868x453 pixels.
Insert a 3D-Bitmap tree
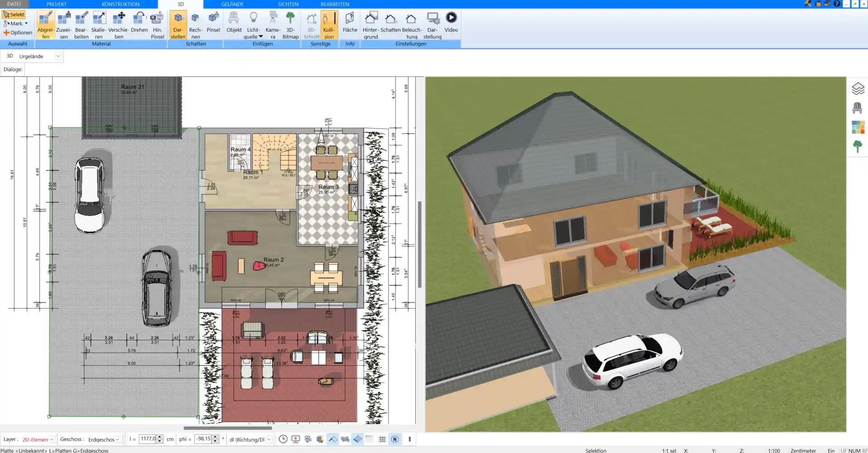(290, 25)
